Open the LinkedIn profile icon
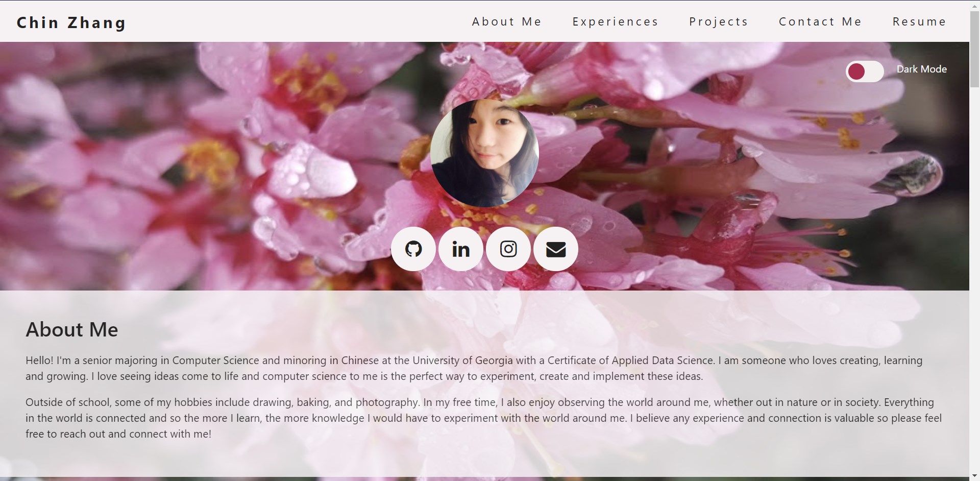The height and width of the screenshot is (481, 980). tap(460, 249)
